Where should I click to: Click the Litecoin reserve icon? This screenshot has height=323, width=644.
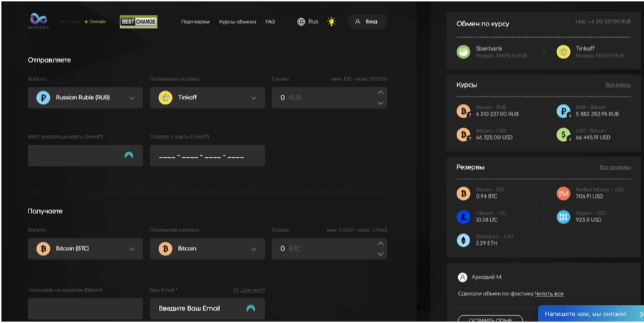coord(464,217)
